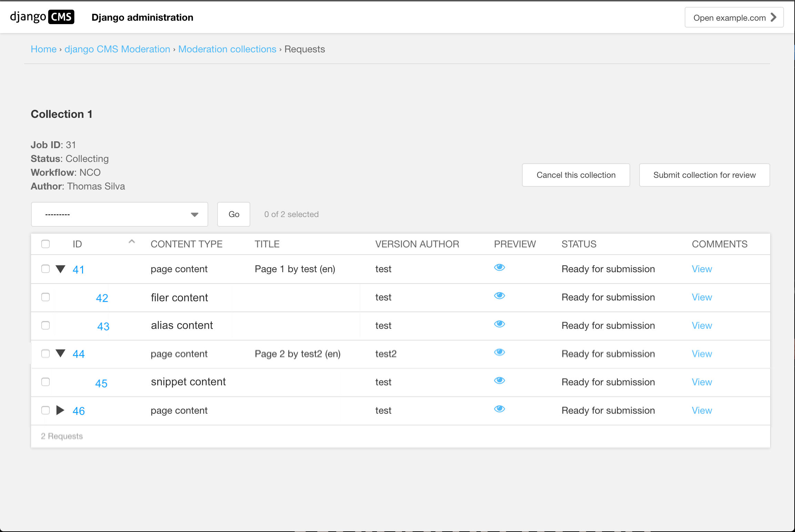
Task: View comments for request 46
Action: [x=702, y=410]
